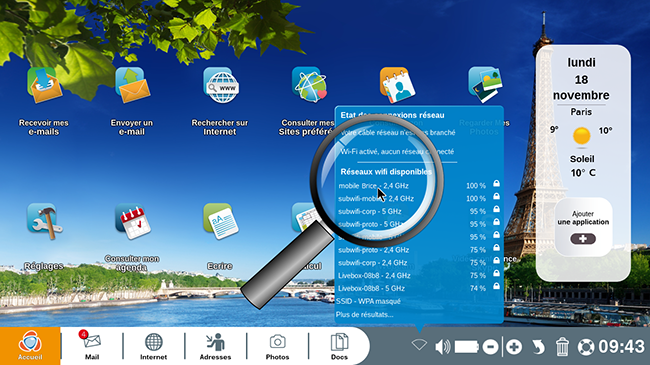Open the Réglages tools icon
Viewport: 650px width, 365px height.
point(44,221)
